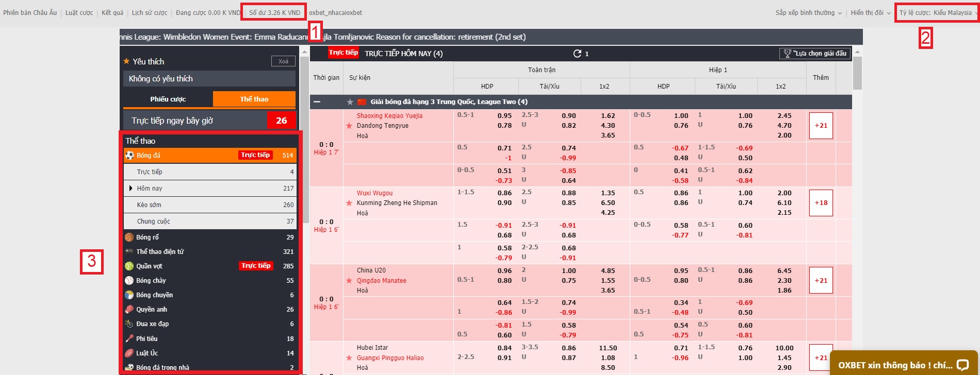The width and height of the screenshot is (980, 375).
Task: Open Lịch sử cược in top menu
Action: pos(150,13)
